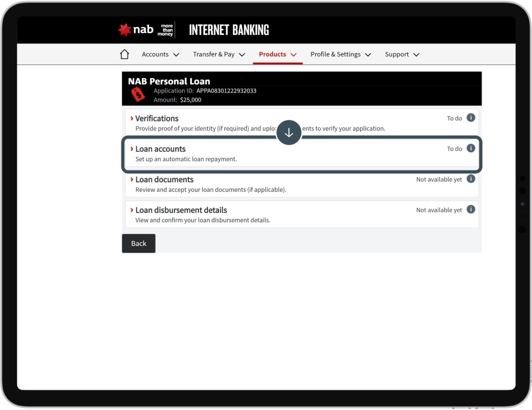The height and width of the screenshot is (410, 532).
Task: Expand the Transfer & Pay menu
Action: [219, 54]
